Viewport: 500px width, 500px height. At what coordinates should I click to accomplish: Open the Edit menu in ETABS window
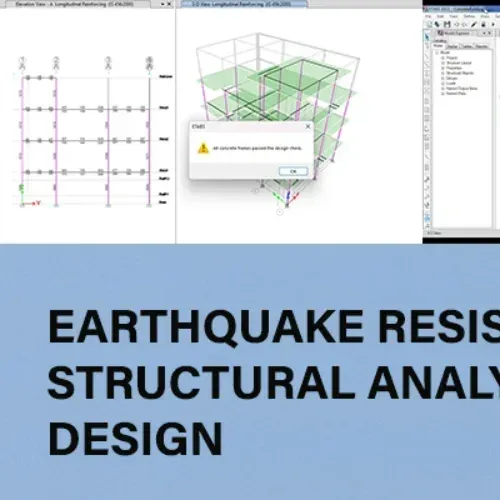point(440,16)
